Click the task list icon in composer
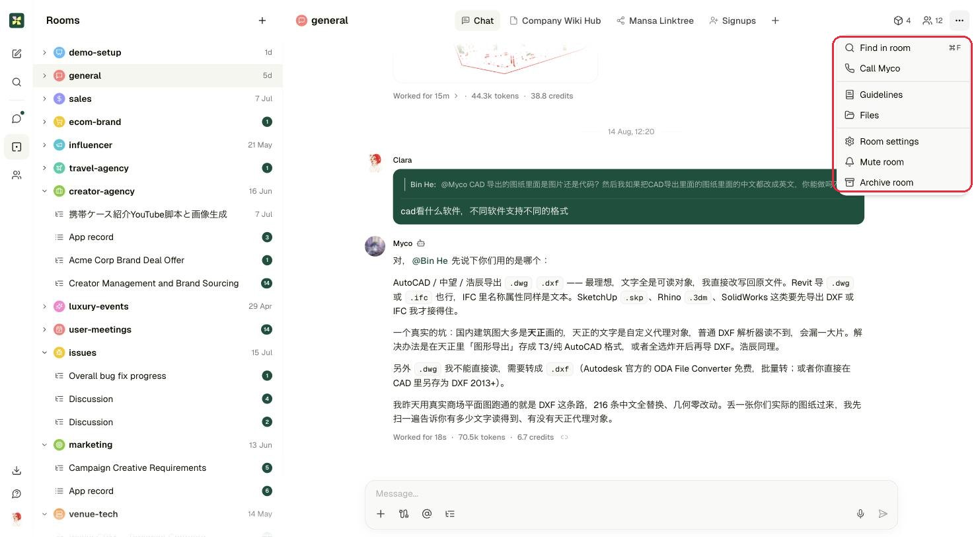 [x=450, y=514]
